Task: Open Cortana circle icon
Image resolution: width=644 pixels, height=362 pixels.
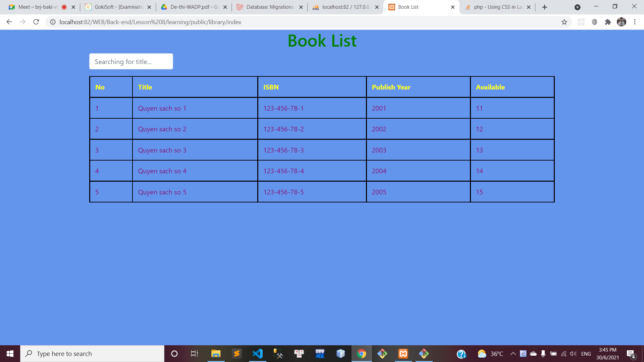Action: [174, 354]
